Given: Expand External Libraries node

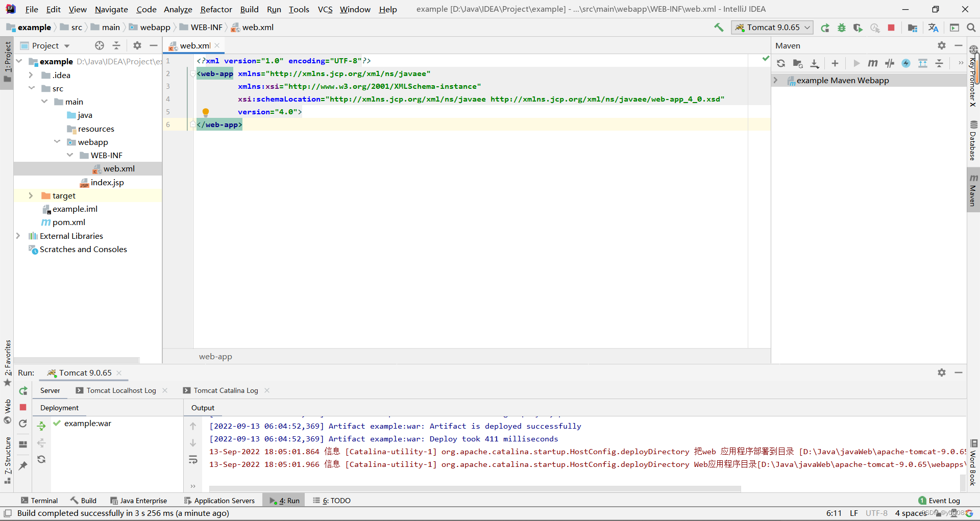Looking at the screenshot, I should [x=18, y=236].
